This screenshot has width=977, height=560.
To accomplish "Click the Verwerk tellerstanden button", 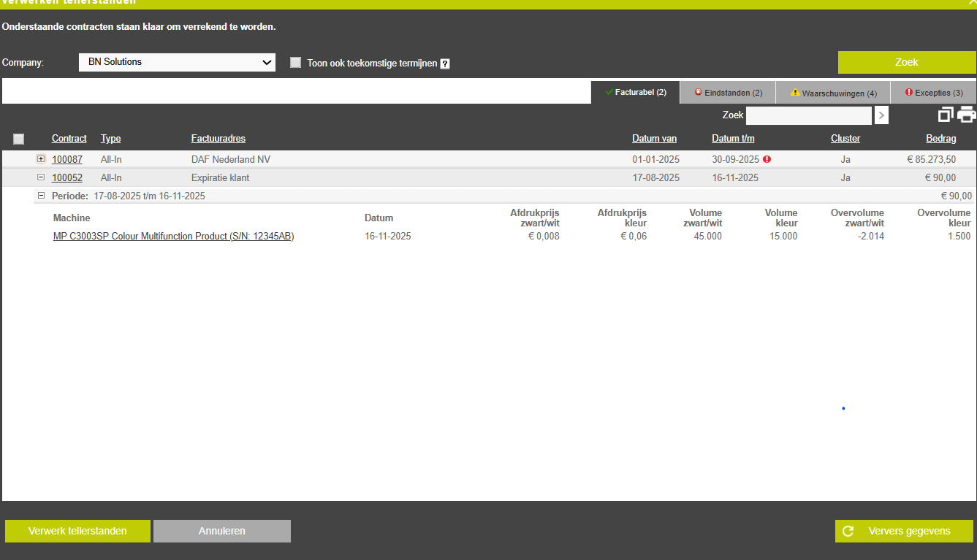I will [x=77, y=531].
